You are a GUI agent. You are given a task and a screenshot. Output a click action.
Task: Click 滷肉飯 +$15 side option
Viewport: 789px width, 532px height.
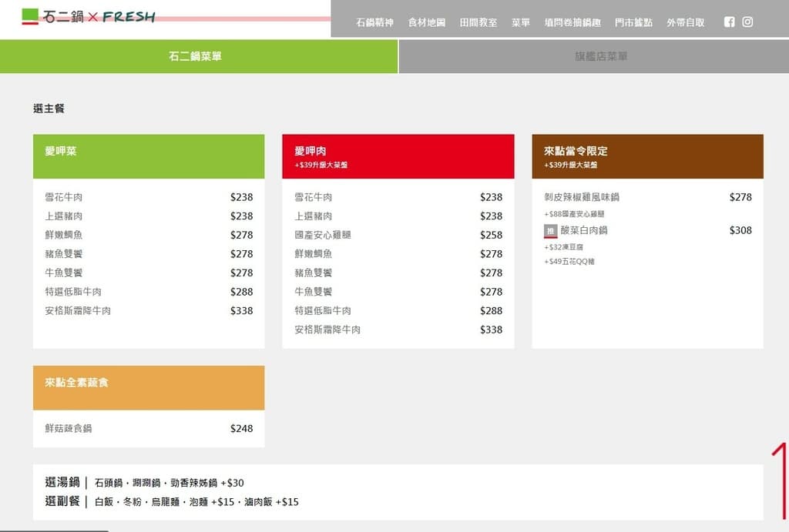click(271, 502)
